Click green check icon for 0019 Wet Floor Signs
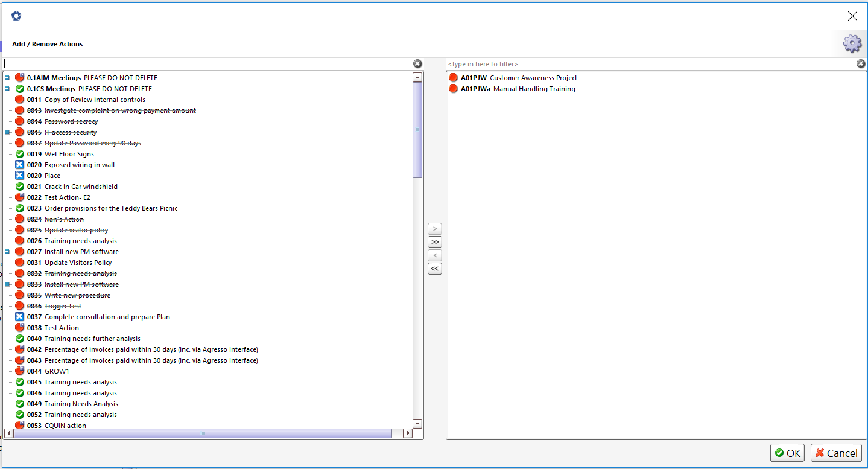 coord(19,154)
